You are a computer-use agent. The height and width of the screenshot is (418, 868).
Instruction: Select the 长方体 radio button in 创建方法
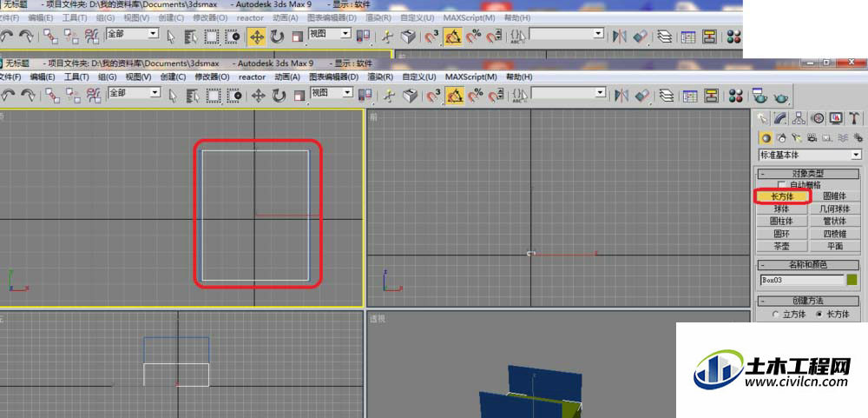click(819, 315)
